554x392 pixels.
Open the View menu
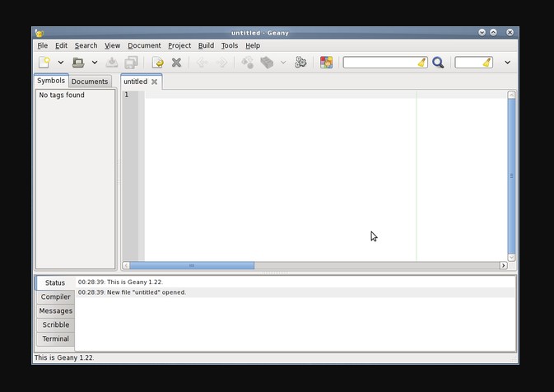(112, 45)
